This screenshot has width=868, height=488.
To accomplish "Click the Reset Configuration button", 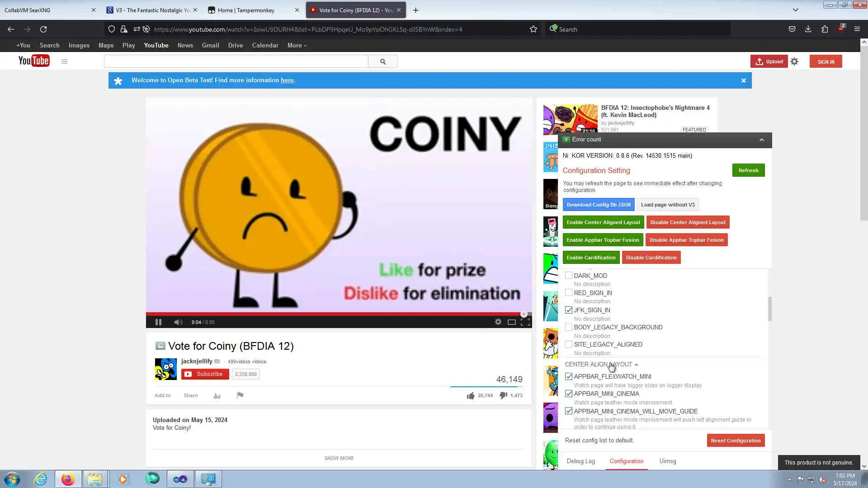I will (736, 441).
